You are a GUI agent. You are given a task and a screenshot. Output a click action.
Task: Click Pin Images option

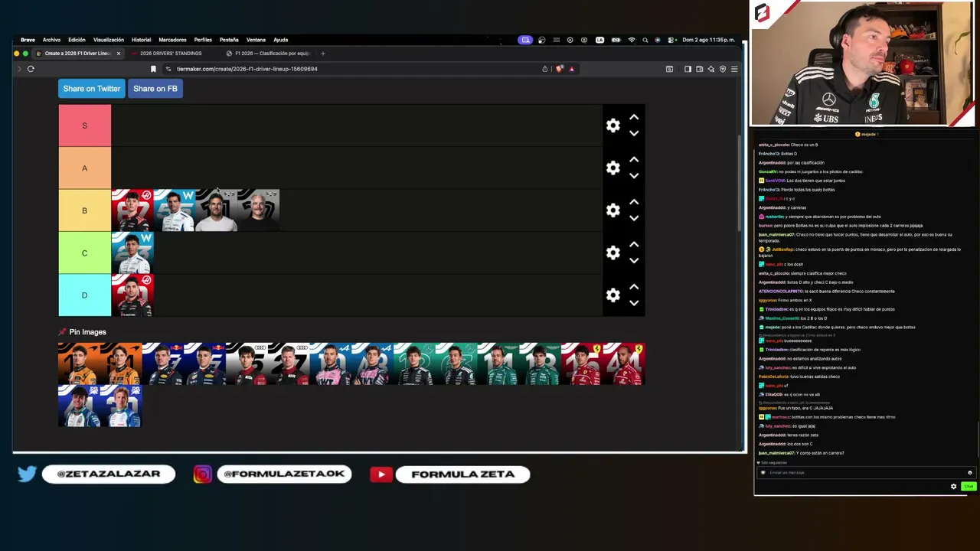click(x=83, y=332)
